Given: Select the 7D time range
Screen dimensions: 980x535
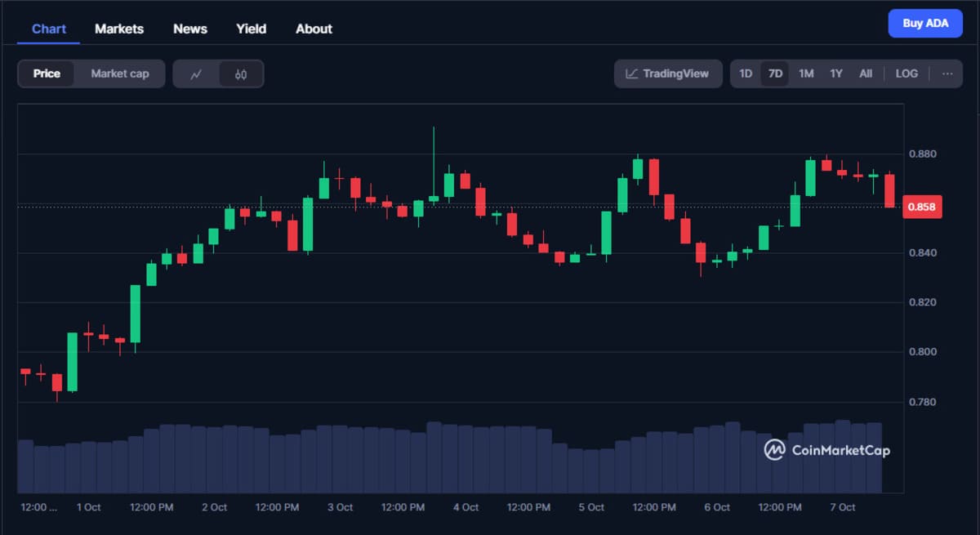Looking at the screenshot, I should (x=775, y=74).
